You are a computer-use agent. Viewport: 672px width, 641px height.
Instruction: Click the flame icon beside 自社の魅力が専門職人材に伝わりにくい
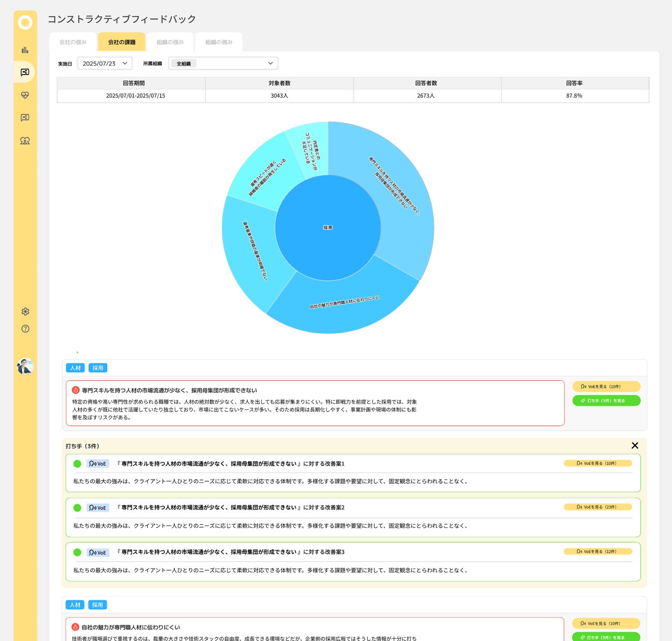coord(75,627)
